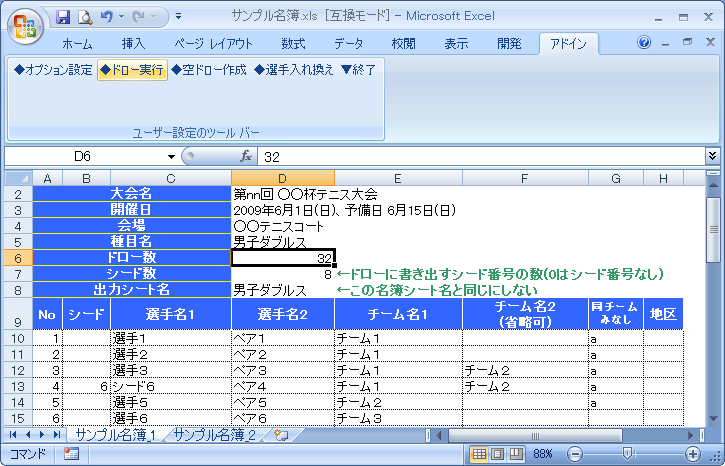
Task: Click the Insert Function fx icon
Action: pos(246,156)
